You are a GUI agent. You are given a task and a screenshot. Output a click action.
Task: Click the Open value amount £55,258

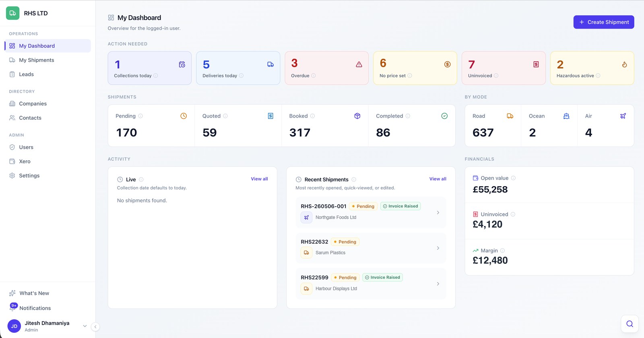coord(490,189)
